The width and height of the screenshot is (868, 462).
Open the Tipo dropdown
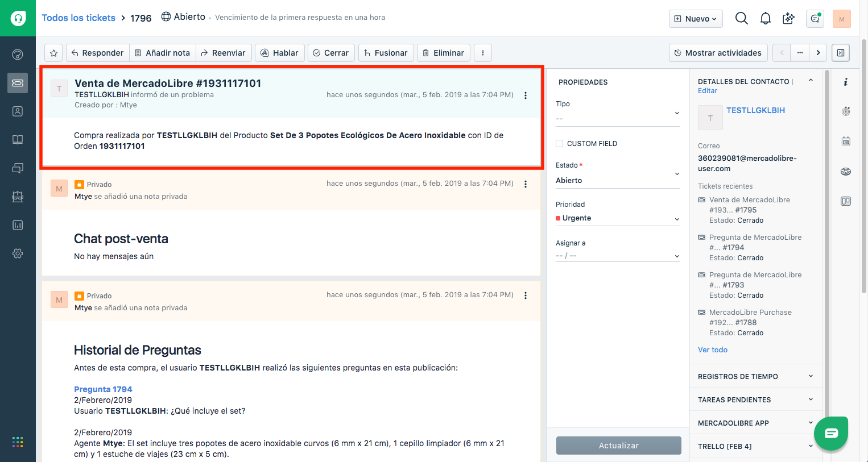click(618, 118)
